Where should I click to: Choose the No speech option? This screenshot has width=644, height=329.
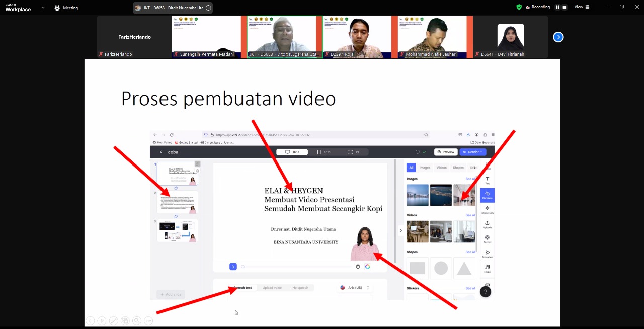pyautogui.click(x=300, y=288)
